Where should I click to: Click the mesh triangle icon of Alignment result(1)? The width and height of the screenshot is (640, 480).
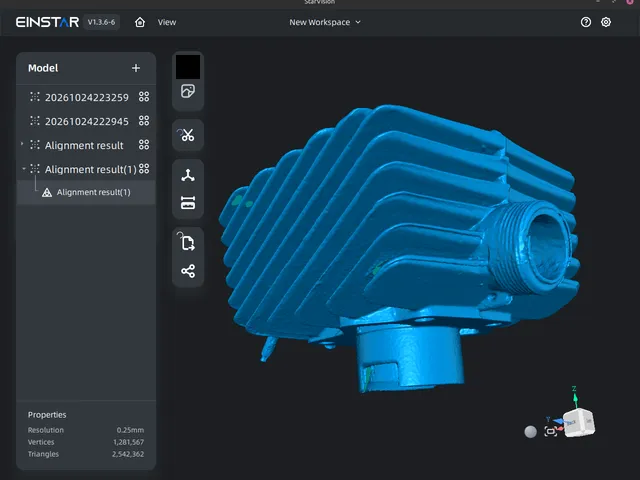pos(47,192)
